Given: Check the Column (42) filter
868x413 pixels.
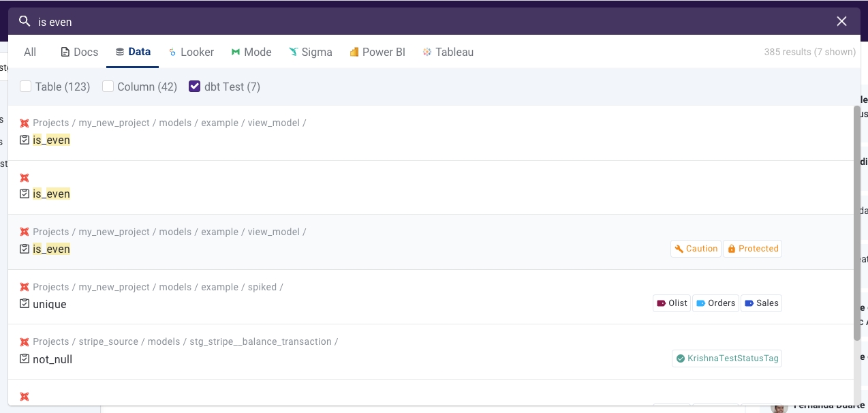Looking at the screenshot, I should [108, 87].
